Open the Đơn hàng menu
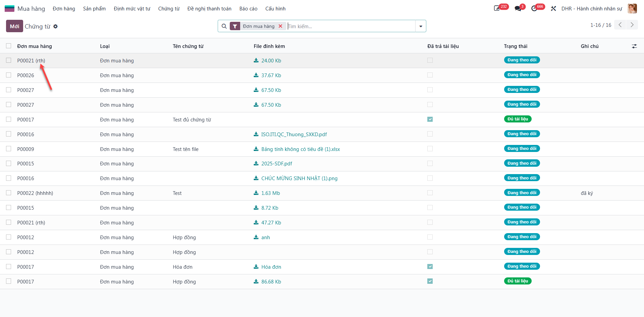The image size is (644, 317). point(64,9)
